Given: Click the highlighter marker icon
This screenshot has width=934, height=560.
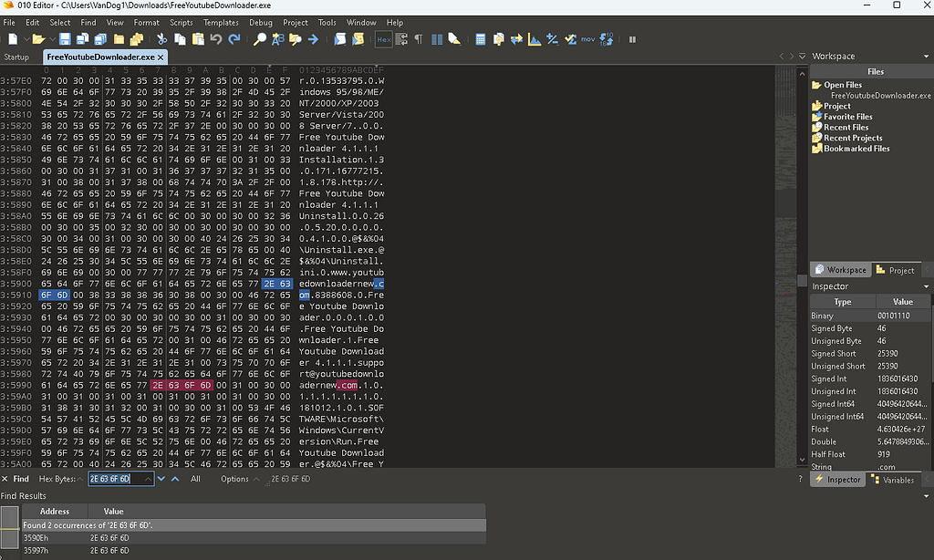Looking at the screenshot, I should [x=454, y=39].
